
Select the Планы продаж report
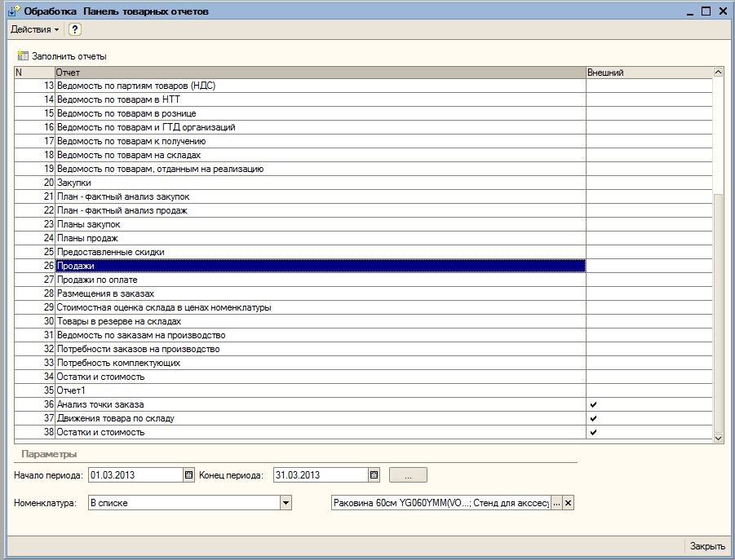(x=321, y=238)
